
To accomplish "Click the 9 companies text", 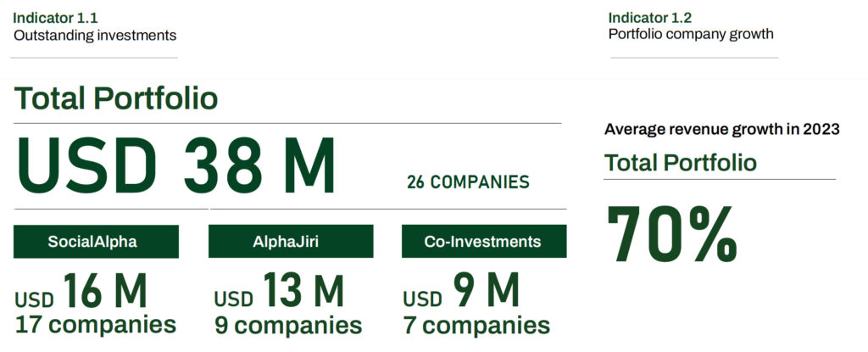I will point(288,325).
